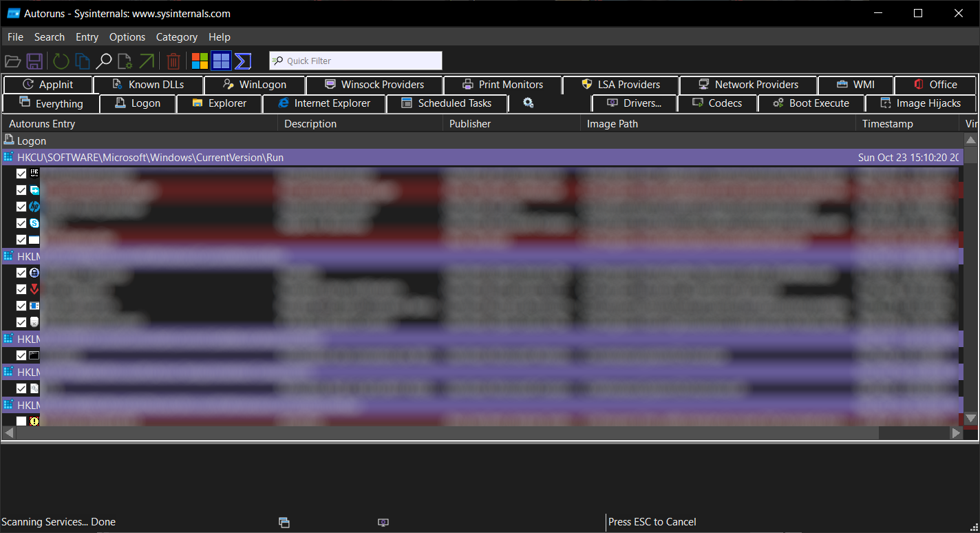Click the padlock entry icon
The width and height of the screenshot is (980, 533).
35,273
